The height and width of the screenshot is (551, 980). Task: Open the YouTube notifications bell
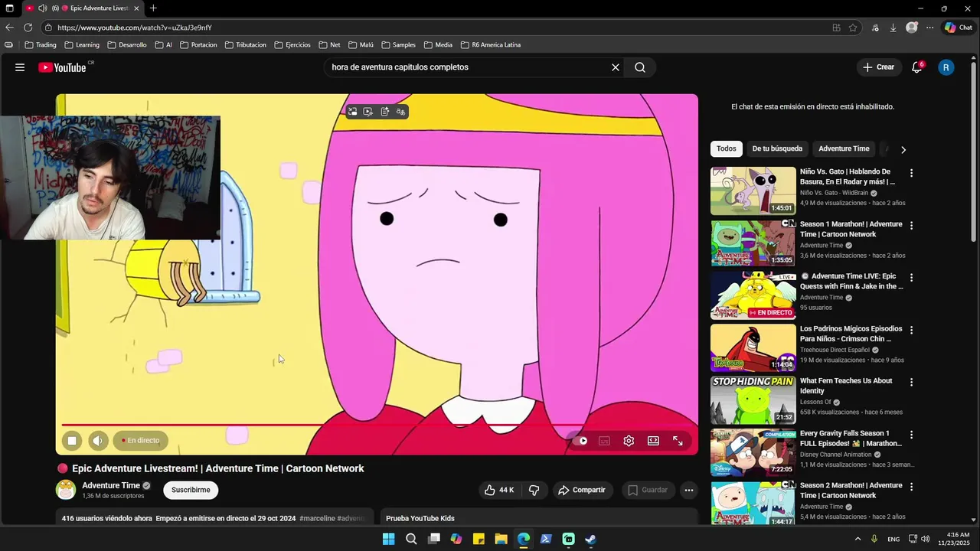tap(916, 67)
